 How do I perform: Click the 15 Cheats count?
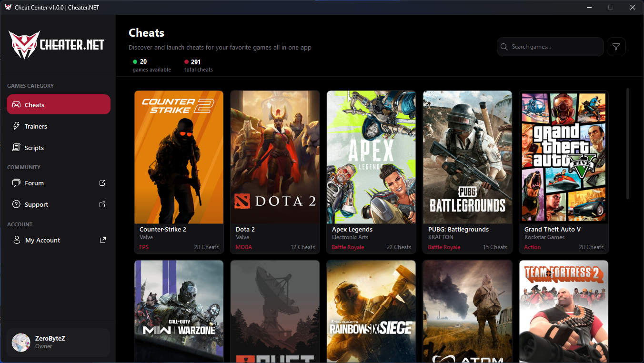pos(495,247)
